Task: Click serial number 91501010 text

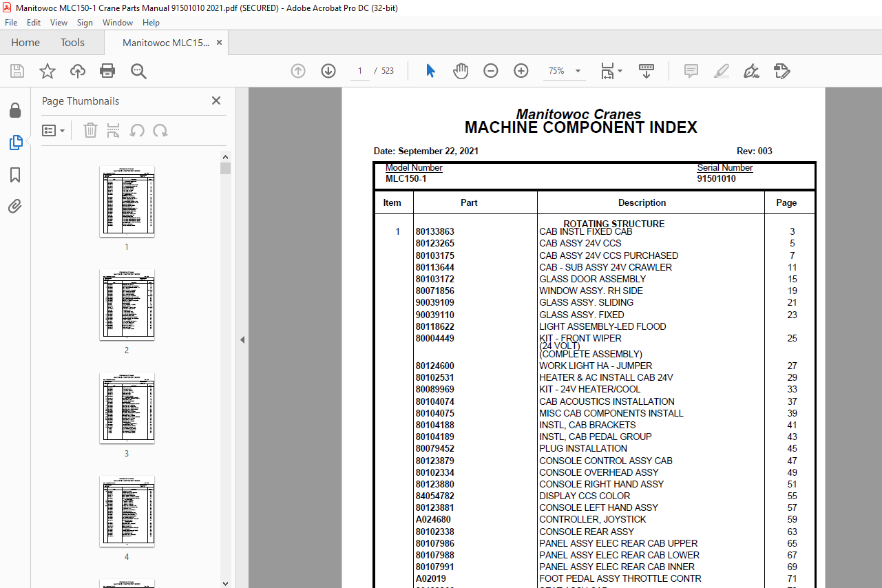Action: [x=716, y=179]
